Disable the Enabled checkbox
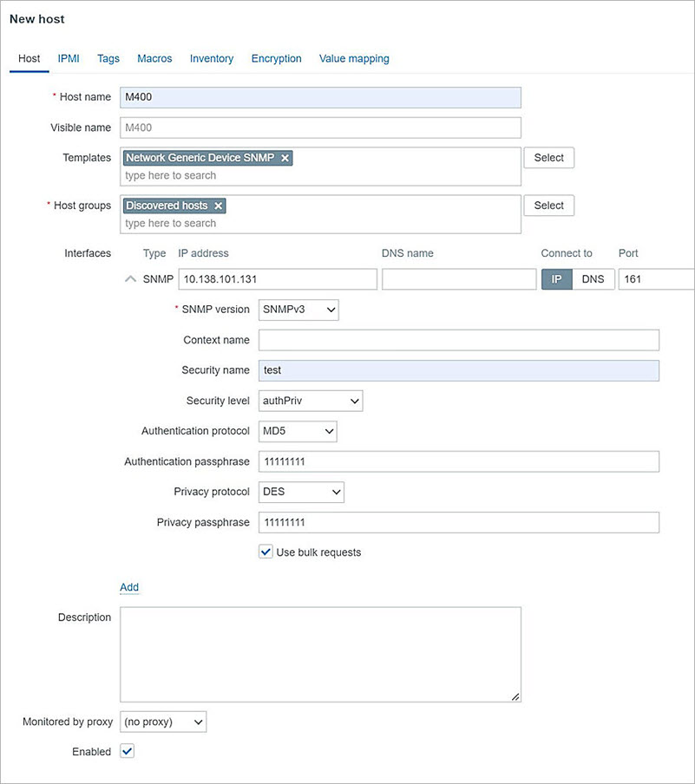The width and height of the screenshot is (695, 784). point(127,751)
